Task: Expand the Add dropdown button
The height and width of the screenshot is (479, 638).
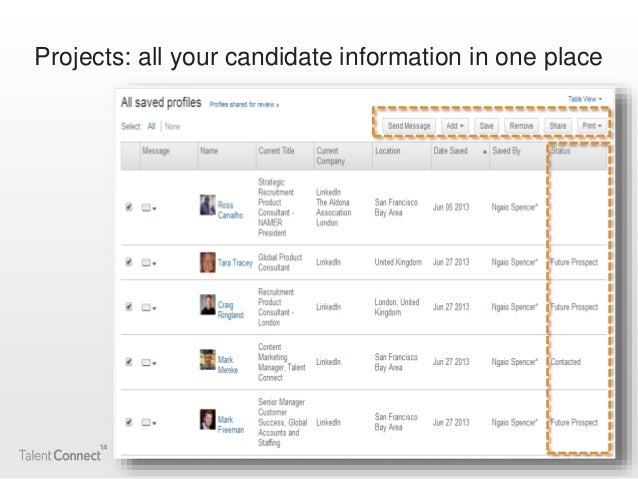Action: tap(455, 126)
